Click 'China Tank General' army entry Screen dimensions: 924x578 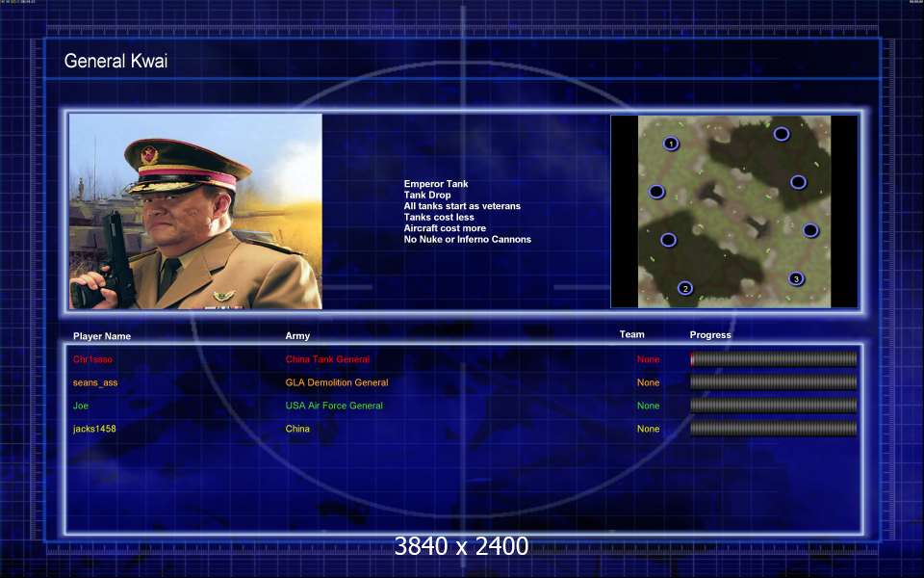(327, 359)
